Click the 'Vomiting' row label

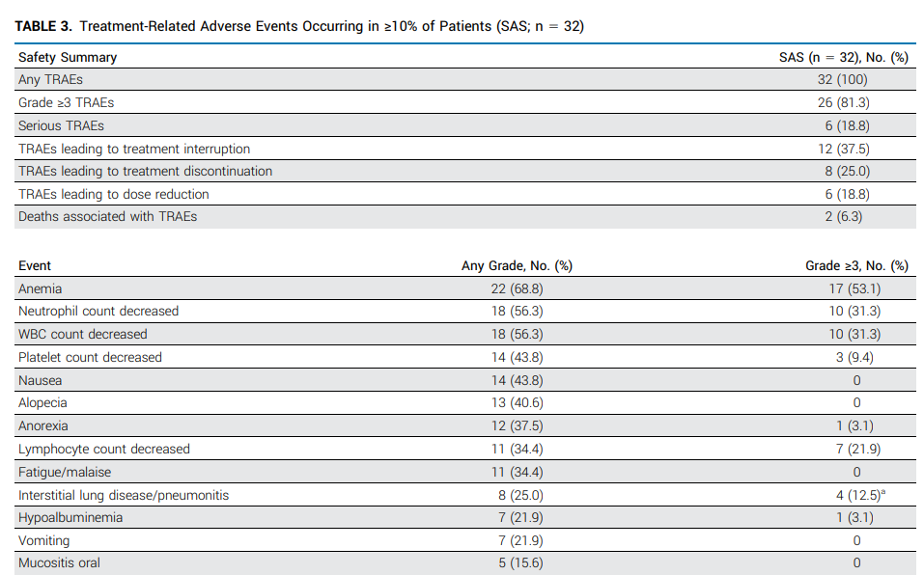tap(44, 541)
